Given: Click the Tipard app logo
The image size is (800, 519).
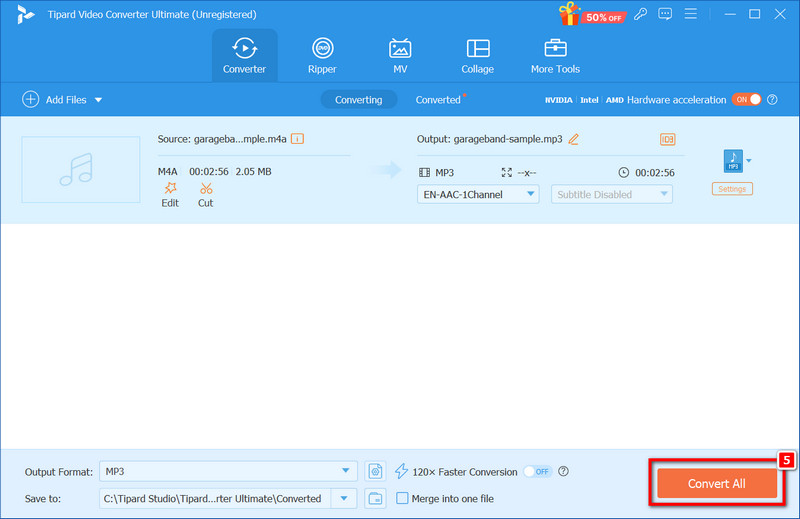Looking at the screenshot, I should coord(24,14).
